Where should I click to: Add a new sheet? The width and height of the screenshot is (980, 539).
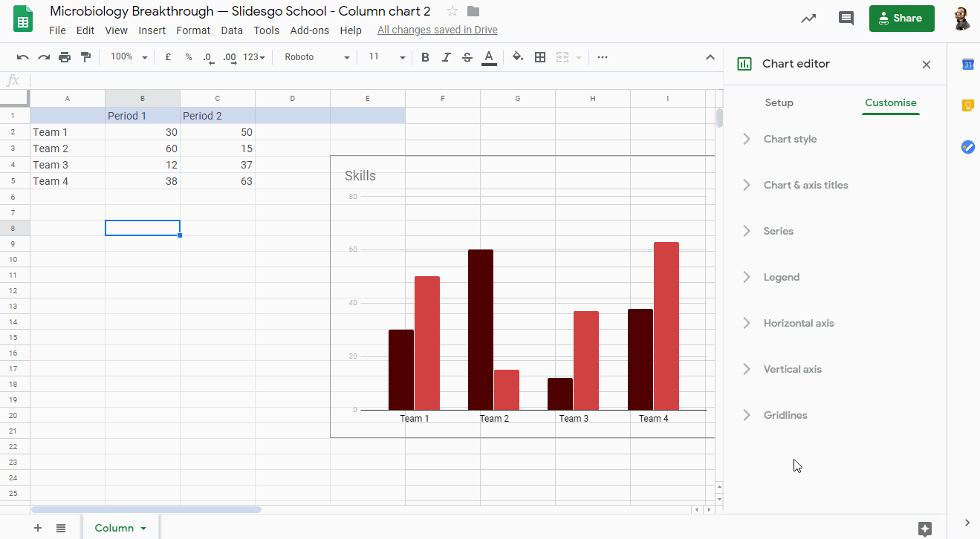coord(38,528)
